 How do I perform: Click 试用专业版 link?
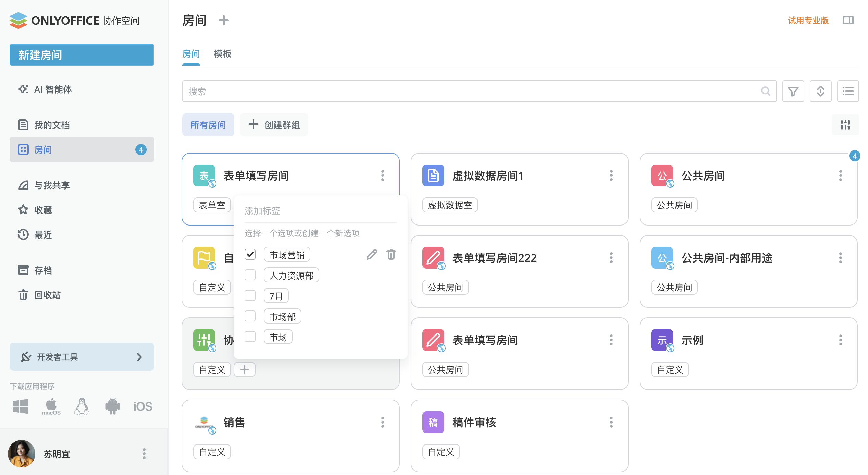(x=808, y=20)
